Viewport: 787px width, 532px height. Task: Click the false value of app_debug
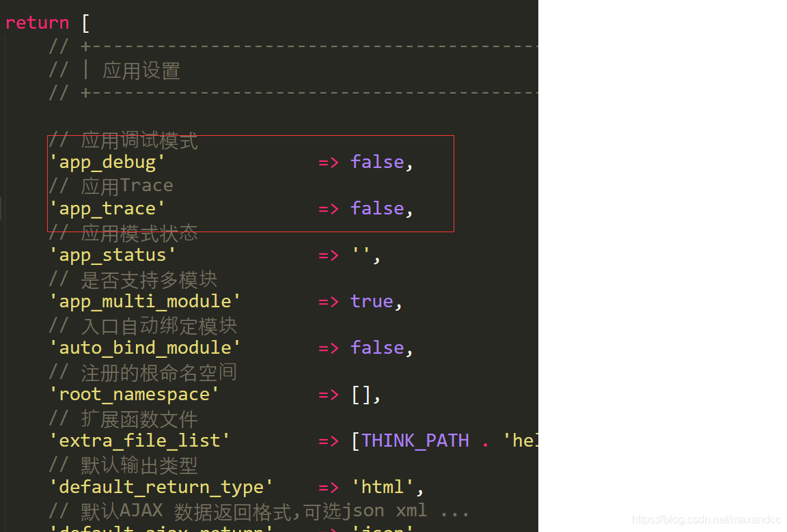[x=376, y=161]
